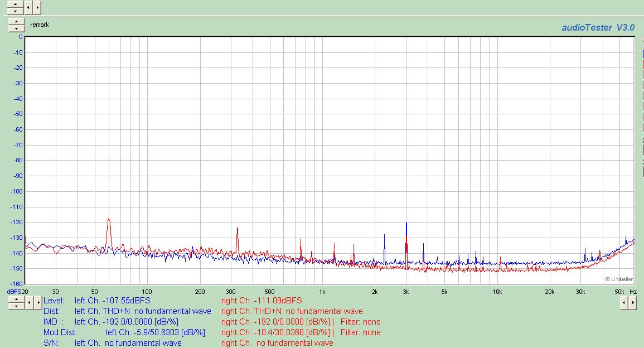Screen dimensions: 644x348
Task: Click the 3k frequency axis label
Action: (406, 292)
